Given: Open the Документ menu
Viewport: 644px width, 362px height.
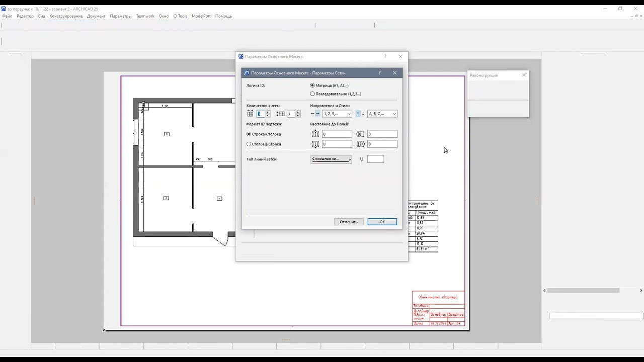Looking at the screenshot, I should pos(96,16).
